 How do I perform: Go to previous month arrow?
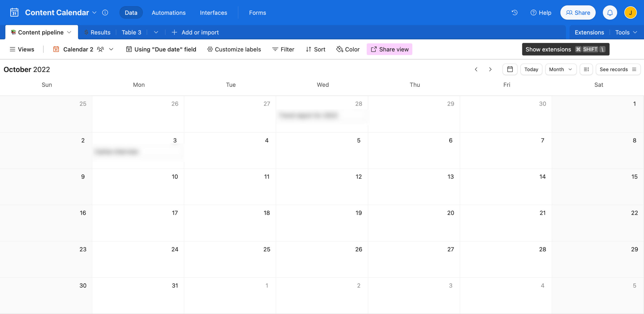coord(476,69)
